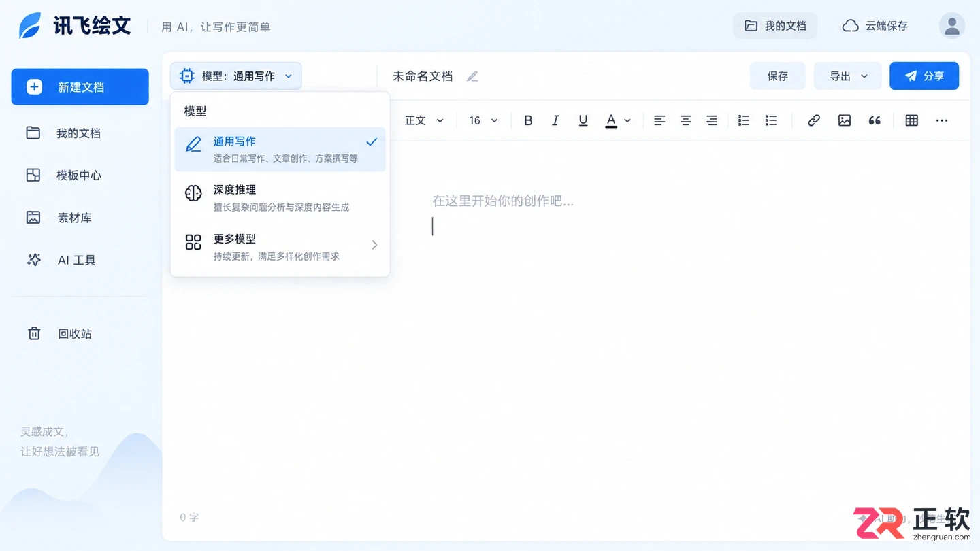Insert a hyperlink
This screenshot has height=551, width=980.
tap(814, 120)
